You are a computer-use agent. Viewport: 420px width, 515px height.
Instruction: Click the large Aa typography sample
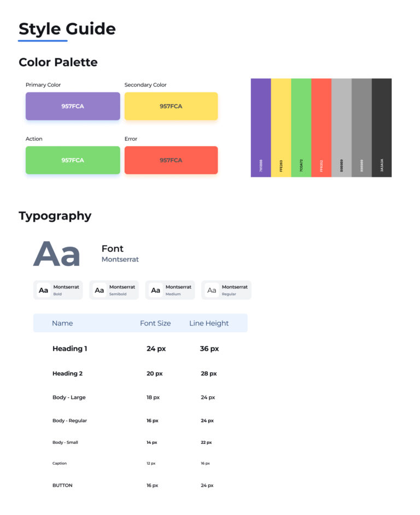tap(57, 253)
